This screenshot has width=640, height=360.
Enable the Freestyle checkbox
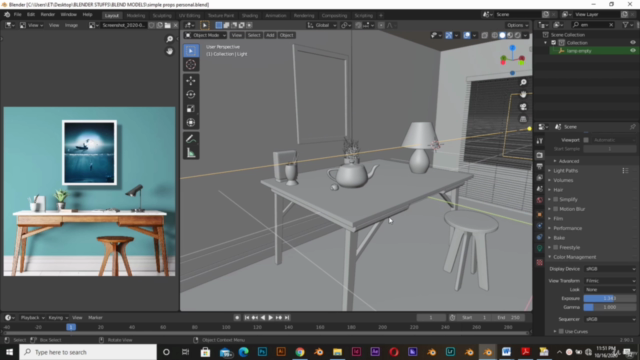[556, 247]
